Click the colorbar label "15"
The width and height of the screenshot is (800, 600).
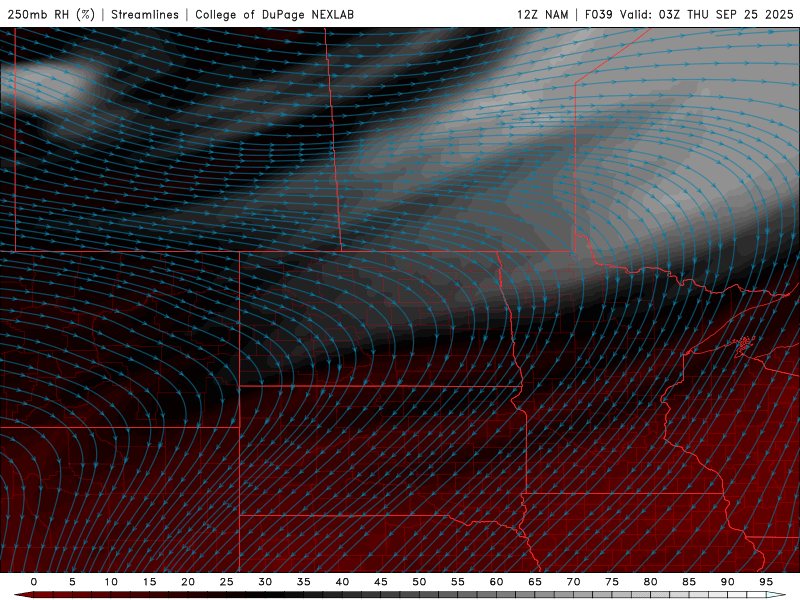click(x=149, y=582)
